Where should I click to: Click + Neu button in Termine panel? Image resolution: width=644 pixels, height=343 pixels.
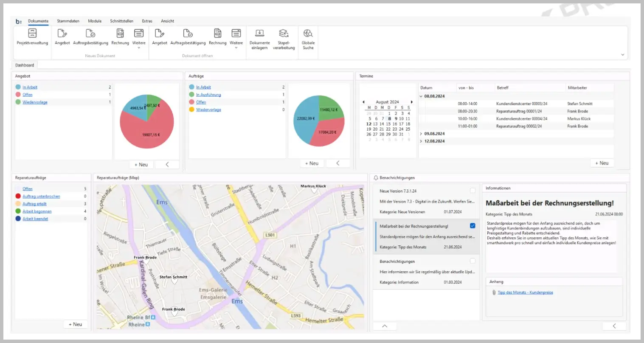[602, 163]
